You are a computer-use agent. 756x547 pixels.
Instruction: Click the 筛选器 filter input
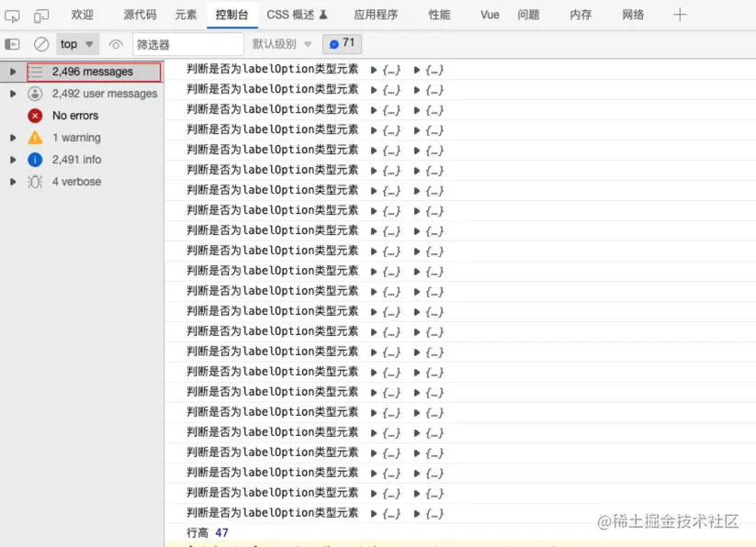click(x=188, y=45)
